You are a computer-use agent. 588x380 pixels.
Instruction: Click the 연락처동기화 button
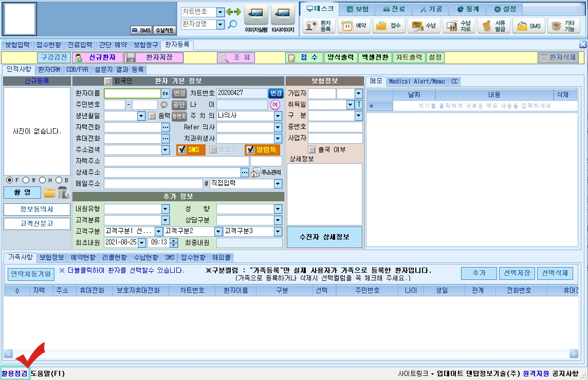click(x=31, y=274)
